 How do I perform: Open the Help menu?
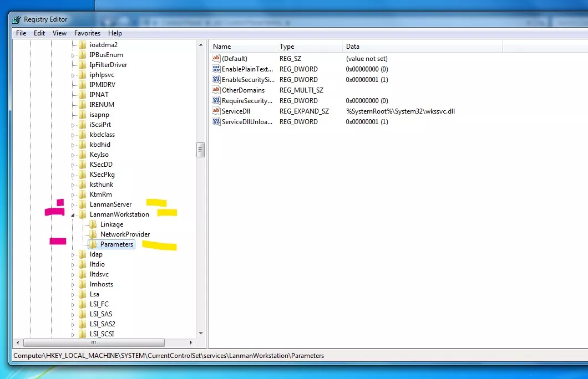115,33
